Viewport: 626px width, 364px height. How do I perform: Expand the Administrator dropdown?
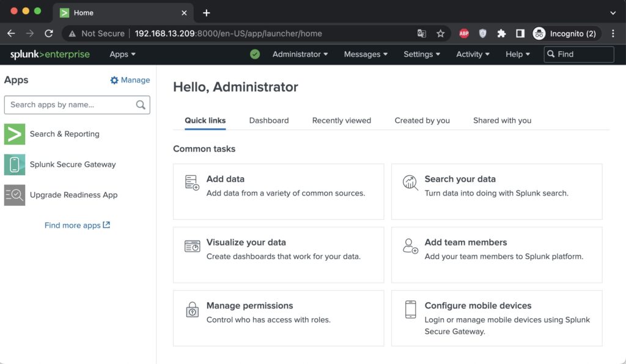[x=300, y=54]
